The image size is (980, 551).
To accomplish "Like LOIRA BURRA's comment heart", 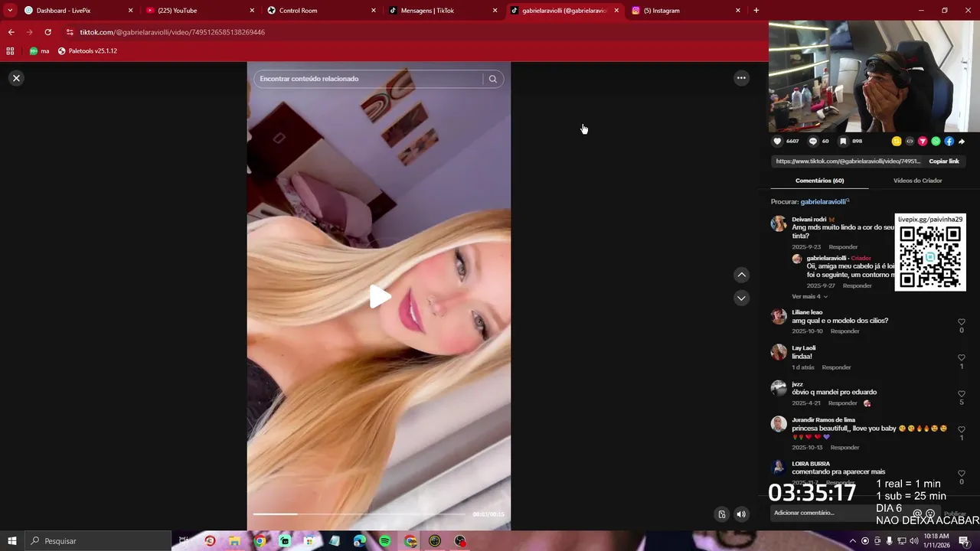I will pyautogui.click(x=962, y=474).
